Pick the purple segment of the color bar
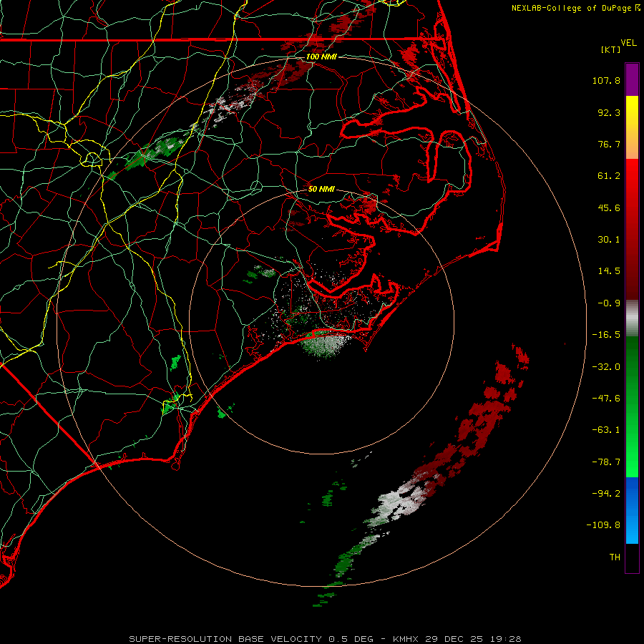 click(x=632, y=79)
